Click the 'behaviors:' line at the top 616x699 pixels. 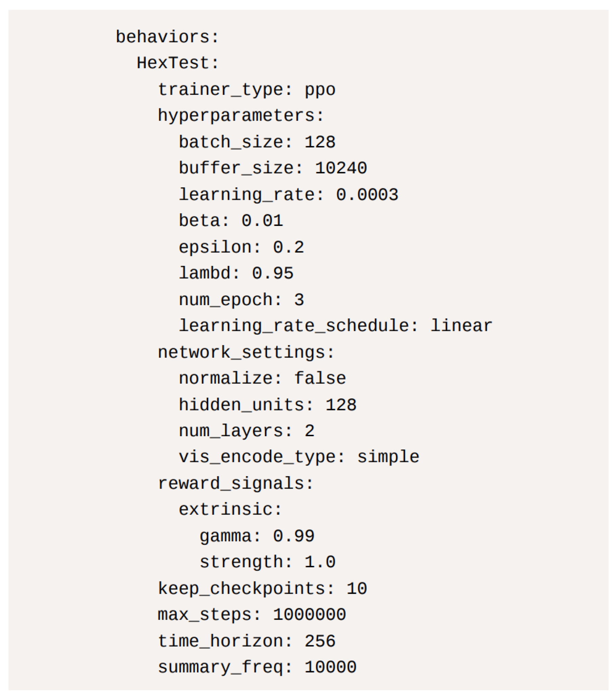point(167,37)
